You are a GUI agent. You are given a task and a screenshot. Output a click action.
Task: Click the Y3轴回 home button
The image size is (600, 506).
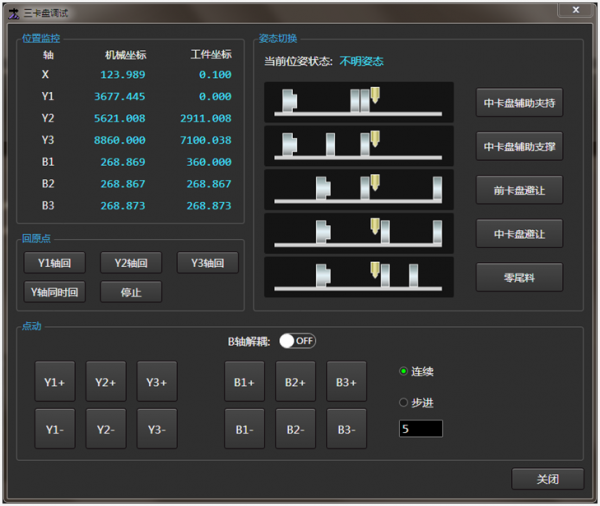pyautogui.click(x=207, y=263)
